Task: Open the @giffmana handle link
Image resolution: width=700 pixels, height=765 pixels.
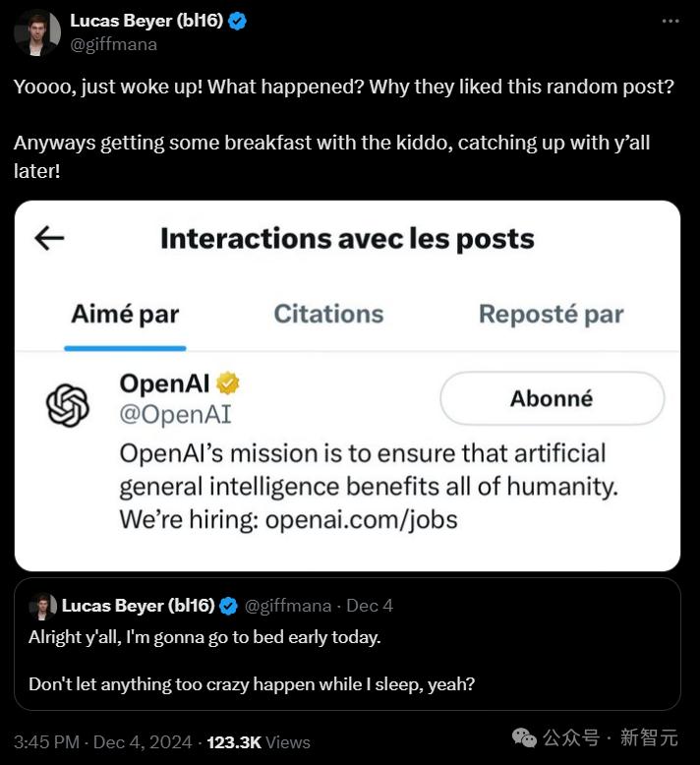Action: 113,44
